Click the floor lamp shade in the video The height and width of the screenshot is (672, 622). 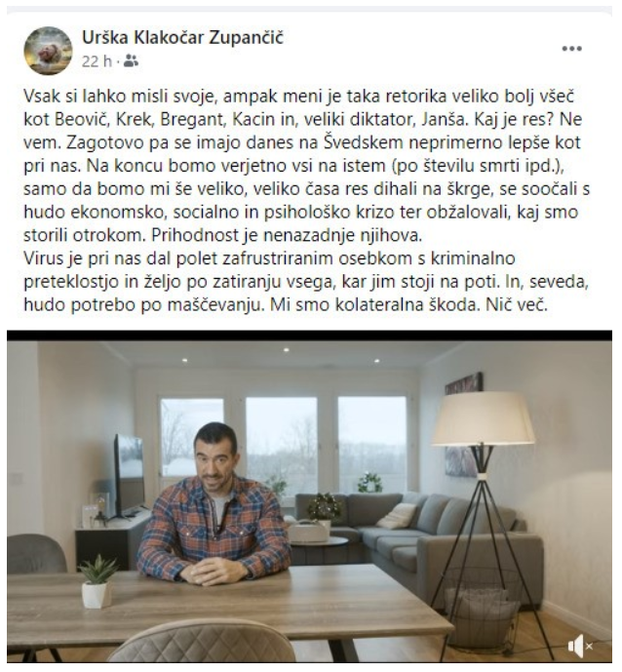tap(484, 418)
